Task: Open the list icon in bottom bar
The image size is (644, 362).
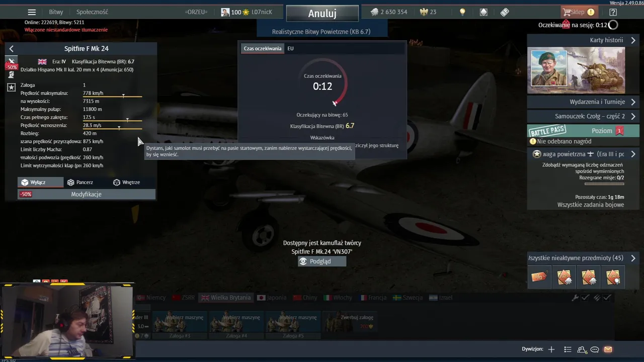Action: coord(568,349)
